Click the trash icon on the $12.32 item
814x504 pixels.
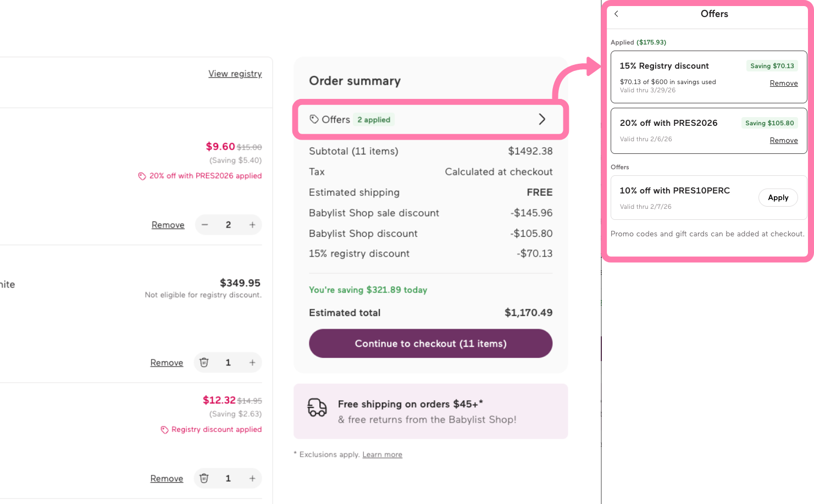(x=204, y=479)
